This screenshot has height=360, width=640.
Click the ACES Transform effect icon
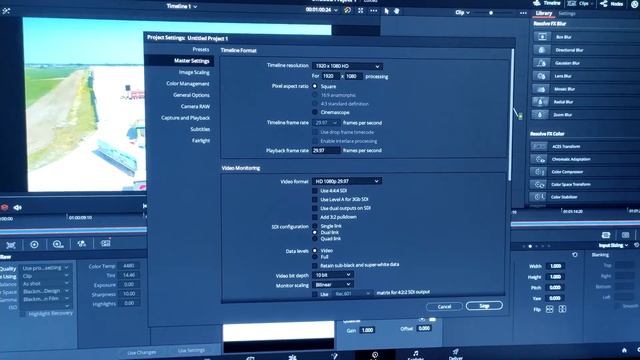pyautogui.click(x=538, y=146)
